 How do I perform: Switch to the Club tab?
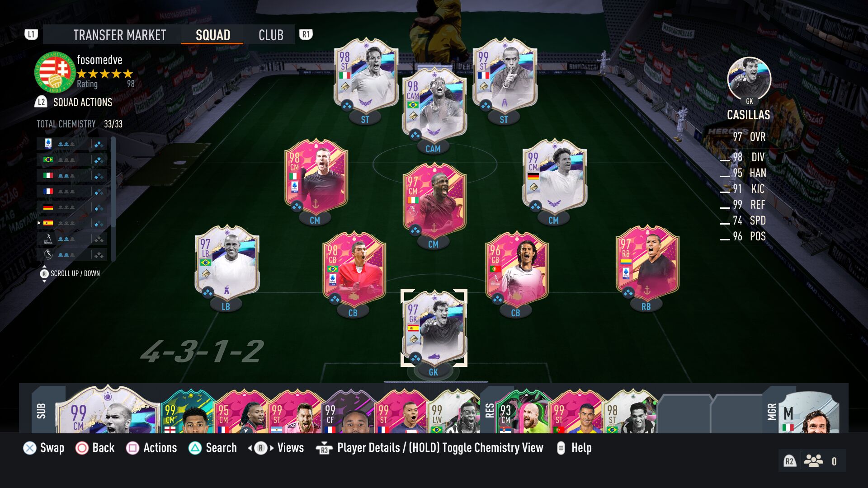click(x=271, y=35)
